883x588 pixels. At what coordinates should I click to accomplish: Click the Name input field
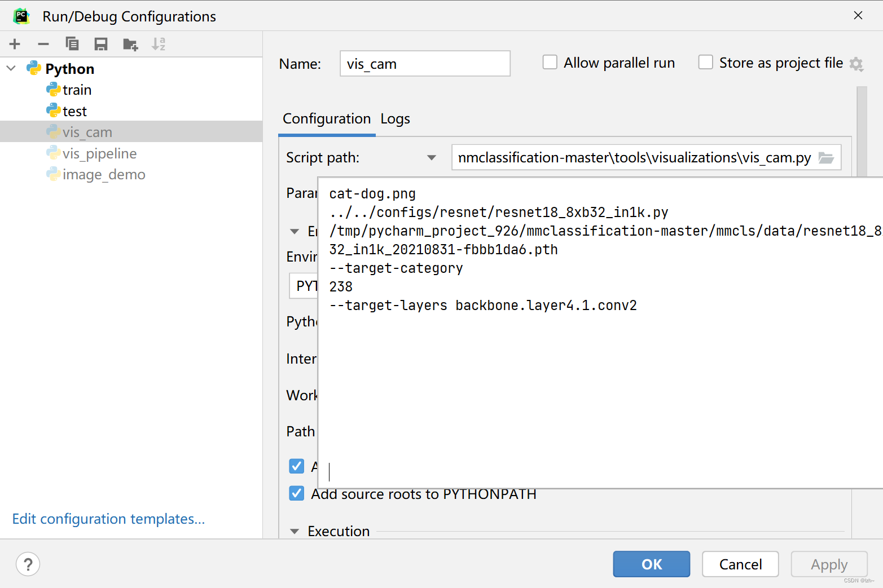425,64
